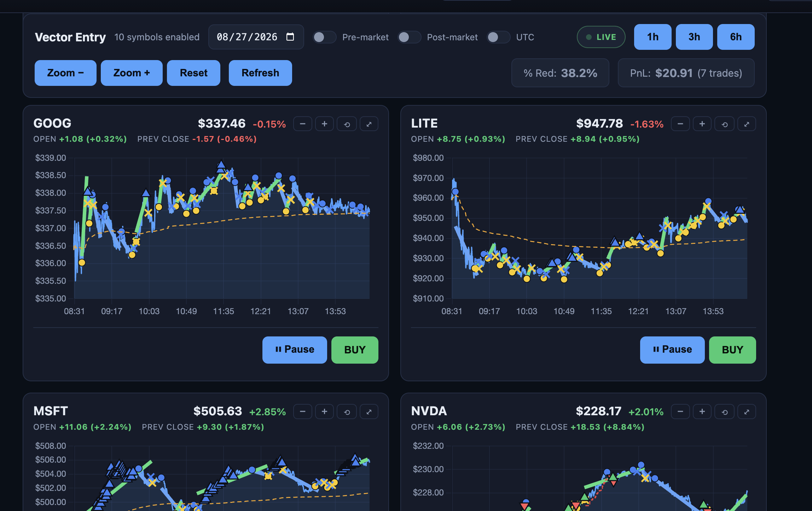
Task: Toggle the Post-market switch
Action: point(409,37)
